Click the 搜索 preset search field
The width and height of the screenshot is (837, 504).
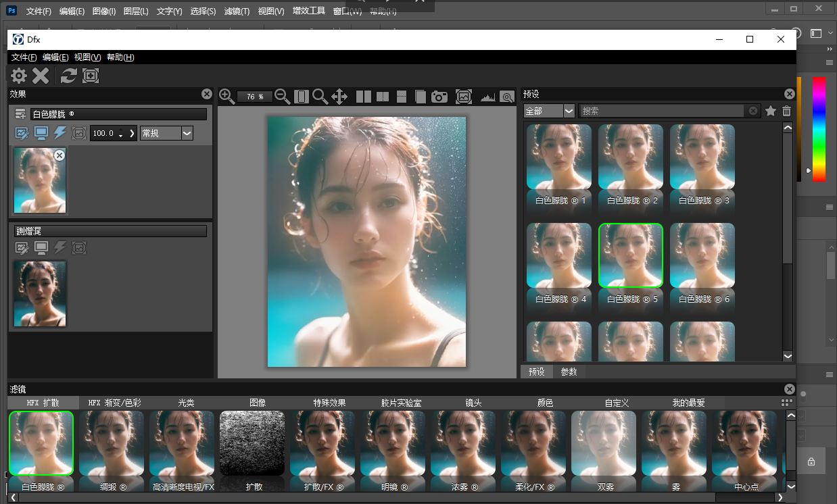coord(663,111)
